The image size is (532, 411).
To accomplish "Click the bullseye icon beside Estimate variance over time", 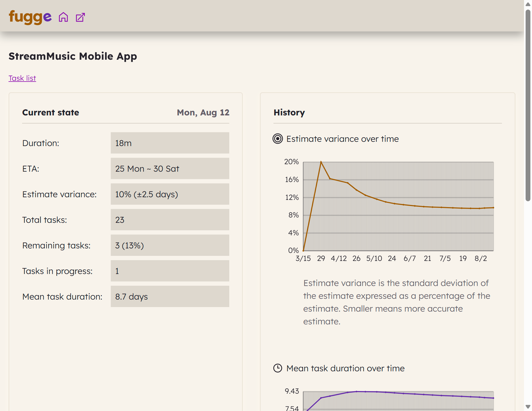I will tap(277, 139).
